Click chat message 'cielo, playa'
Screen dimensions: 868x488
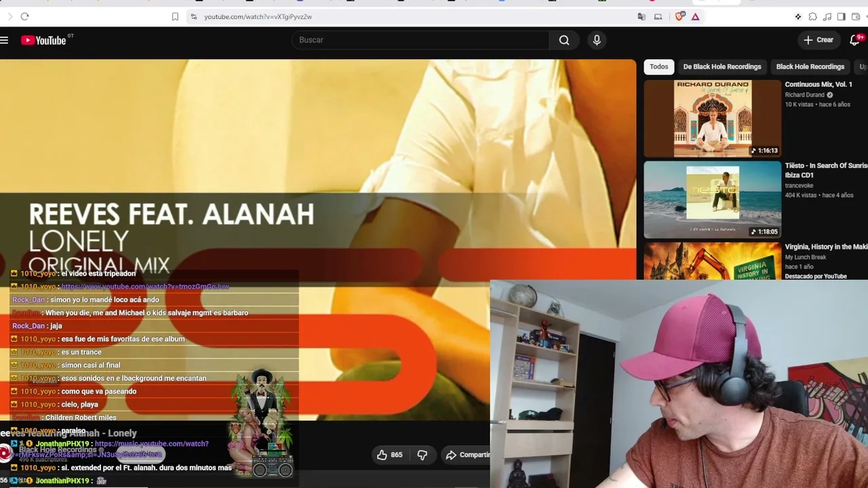[79, 405]
